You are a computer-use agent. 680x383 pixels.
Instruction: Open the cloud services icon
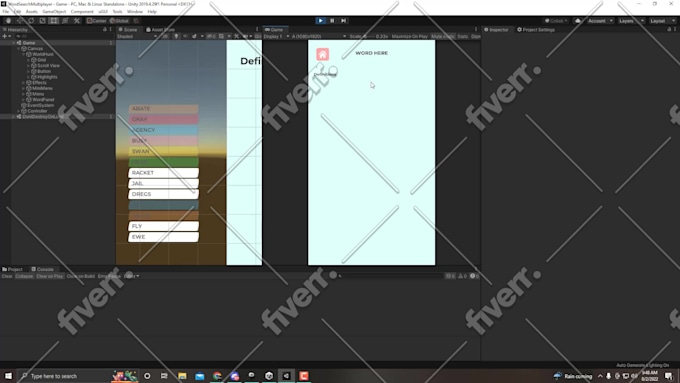578,21
